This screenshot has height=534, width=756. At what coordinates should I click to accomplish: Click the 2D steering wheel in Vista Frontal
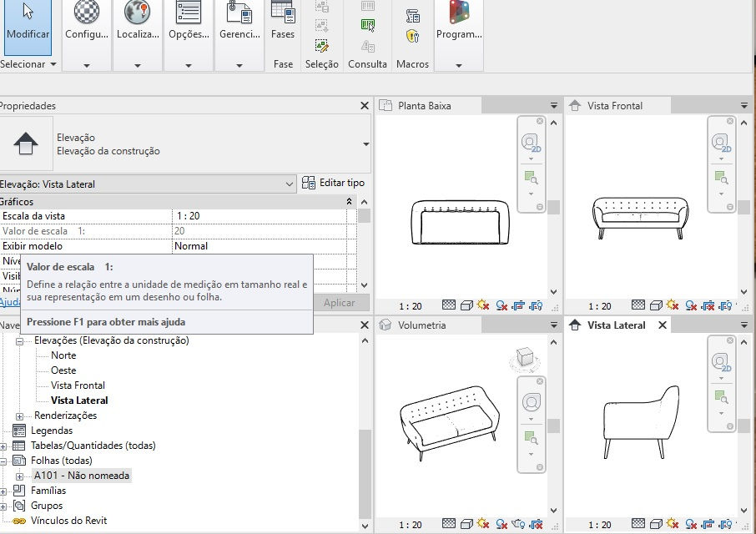[x=721, y=141]
